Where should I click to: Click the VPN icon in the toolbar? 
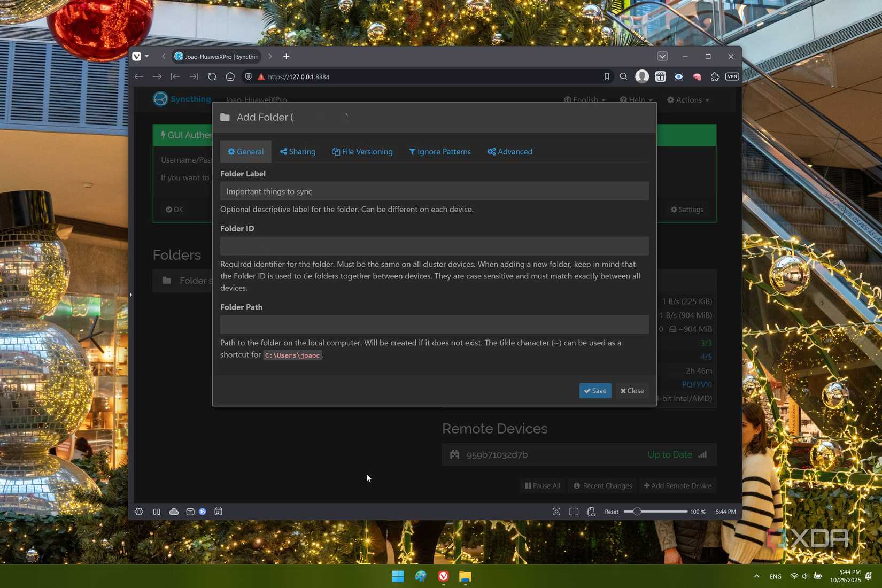coord(732,76)
